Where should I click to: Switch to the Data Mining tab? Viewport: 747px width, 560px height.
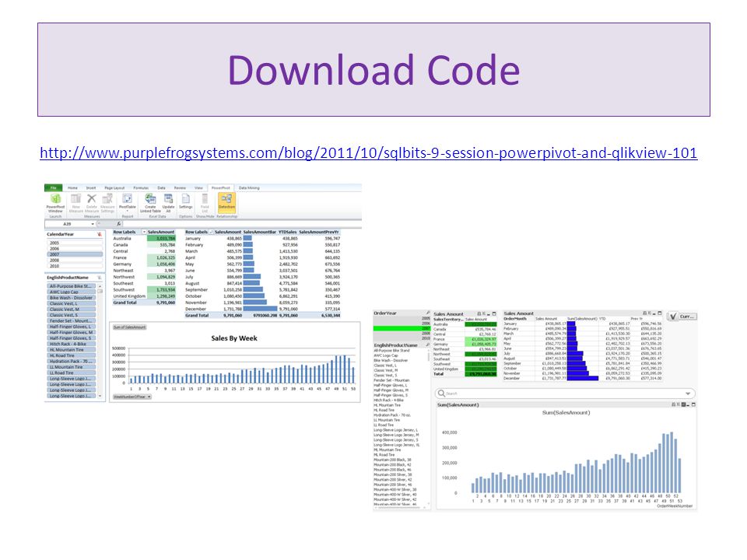249,188
